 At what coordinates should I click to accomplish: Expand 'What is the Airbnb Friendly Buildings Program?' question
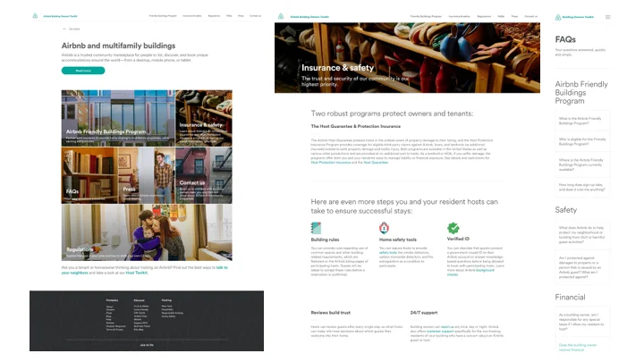point(582,121)
